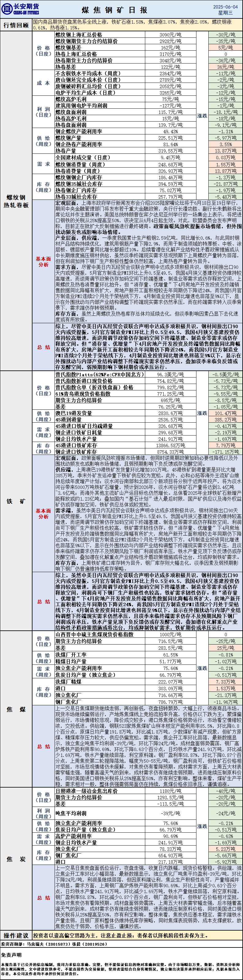Select the value 1000元/吨
This screenshot has width=243, height=980.
(x=170, y=635)
